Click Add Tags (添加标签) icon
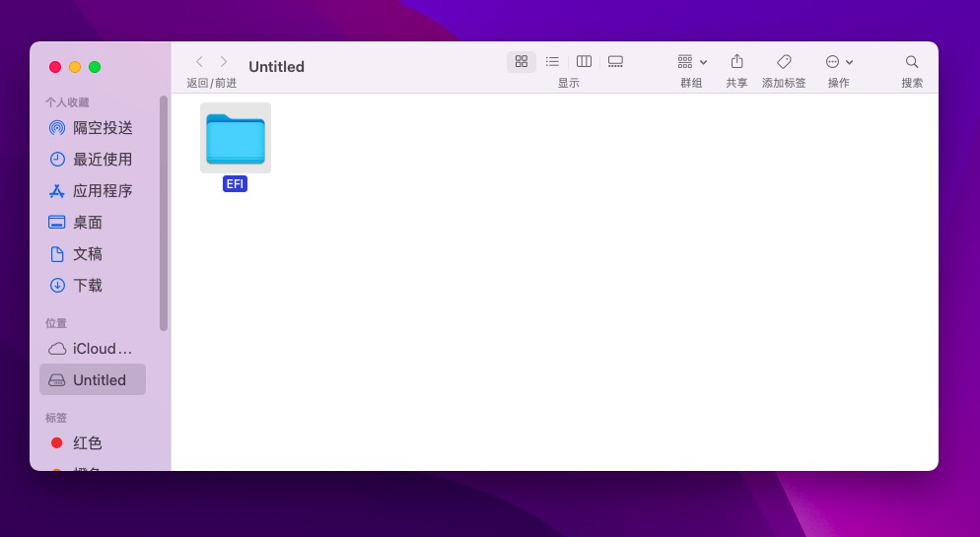The height and width of the screenshot is (537, 980). click(x=784, y=61)
